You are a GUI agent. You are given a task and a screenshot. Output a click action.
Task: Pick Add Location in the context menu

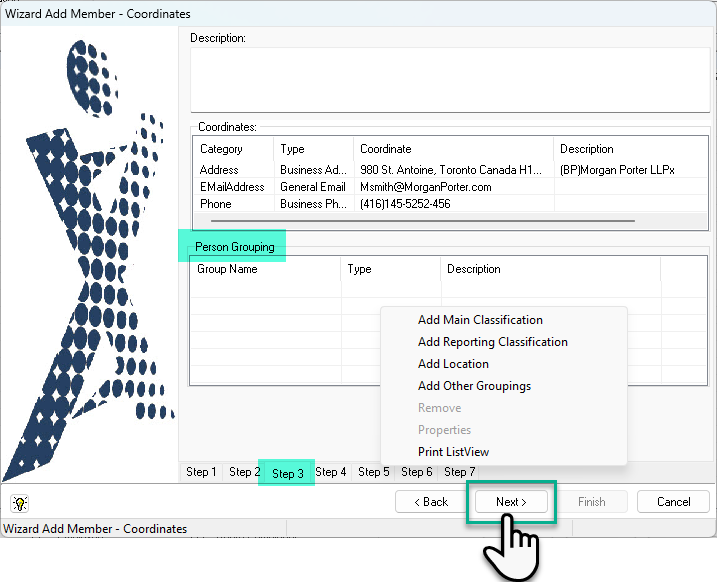click(x=453, y=364)
